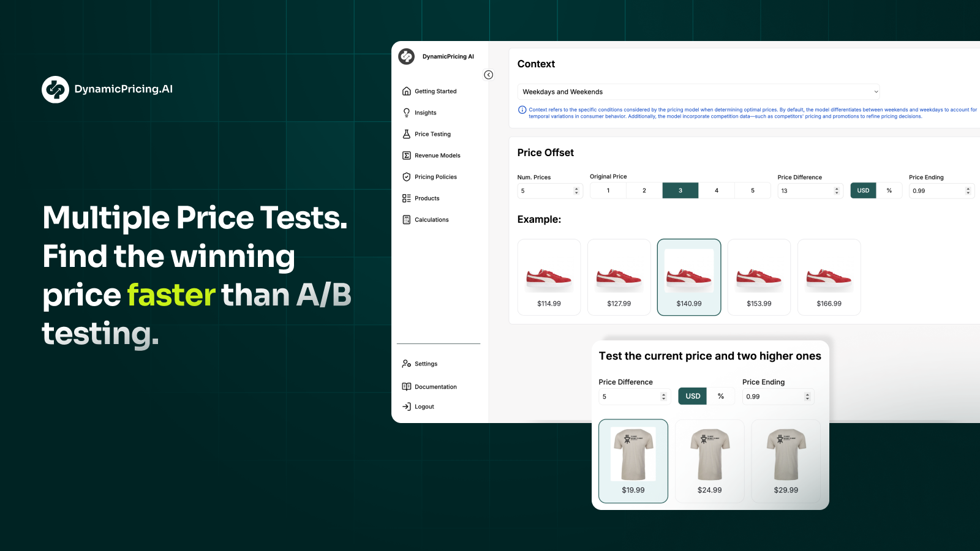
Task: Click the Price Difference field showing 13
Action: (810, 191)
